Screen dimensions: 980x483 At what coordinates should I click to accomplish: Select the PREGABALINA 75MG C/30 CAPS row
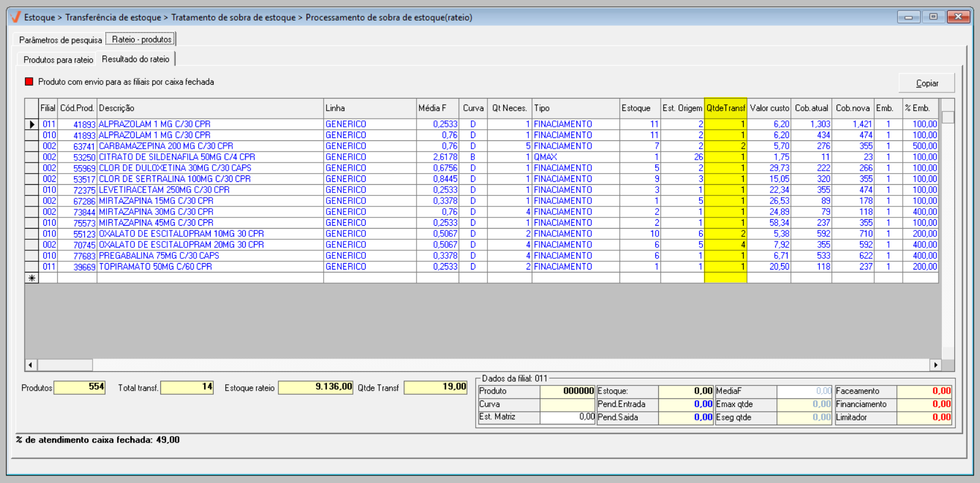159,256
